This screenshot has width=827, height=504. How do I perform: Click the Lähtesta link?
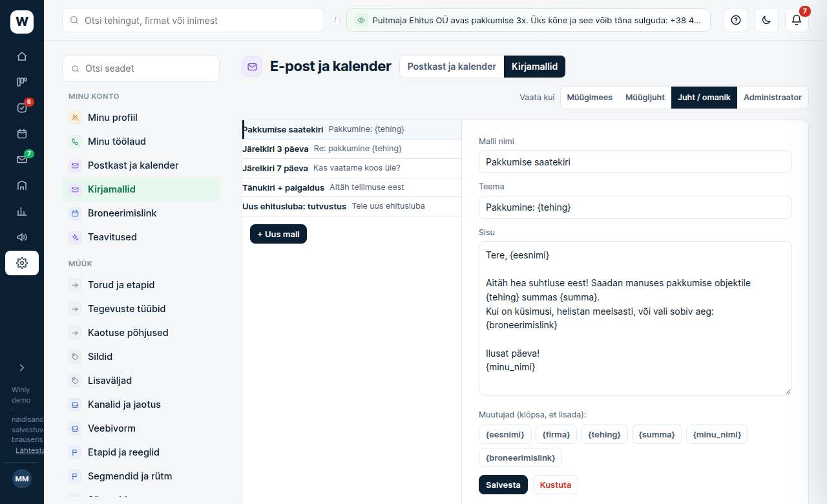pos(30,450)
